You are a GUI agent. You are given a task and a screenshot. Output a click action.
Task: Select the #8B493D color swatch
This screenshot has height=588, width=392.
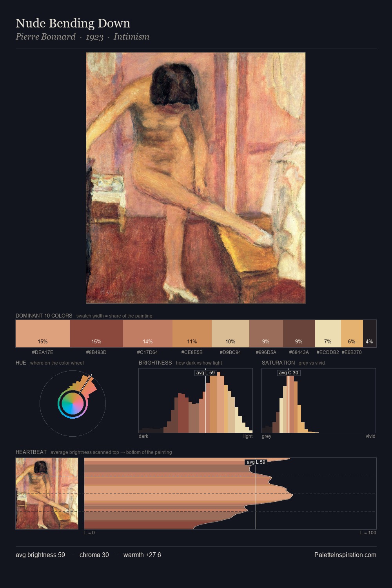(x=96, y=334)
